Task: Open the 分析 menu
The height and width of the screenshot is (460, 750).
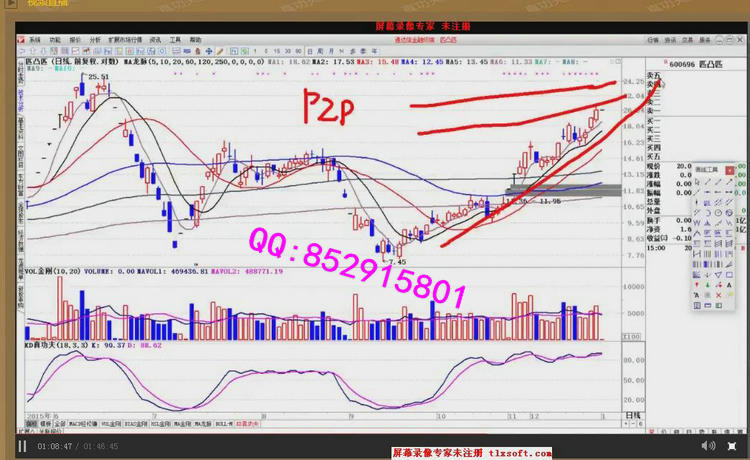Action: pos(95,40)
